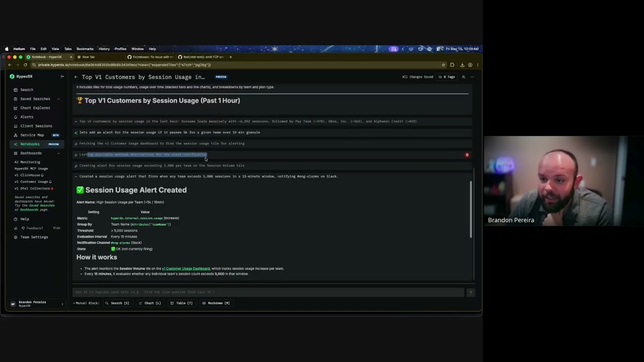This screenshot has height=362, width=644.
Task: Follow the Saved Searches link in sidebar notice
Action: tap(42, 206)
